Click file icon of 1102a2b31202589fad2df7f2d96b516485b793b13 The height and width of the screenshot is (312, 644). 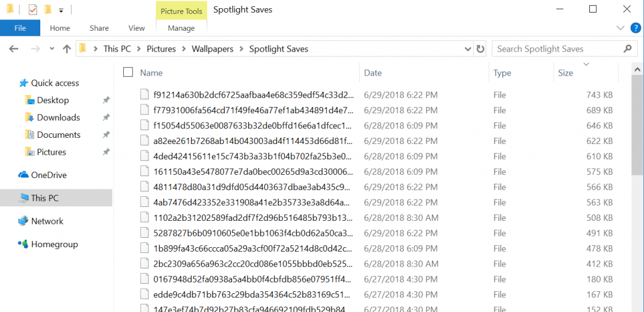[144, 218]
